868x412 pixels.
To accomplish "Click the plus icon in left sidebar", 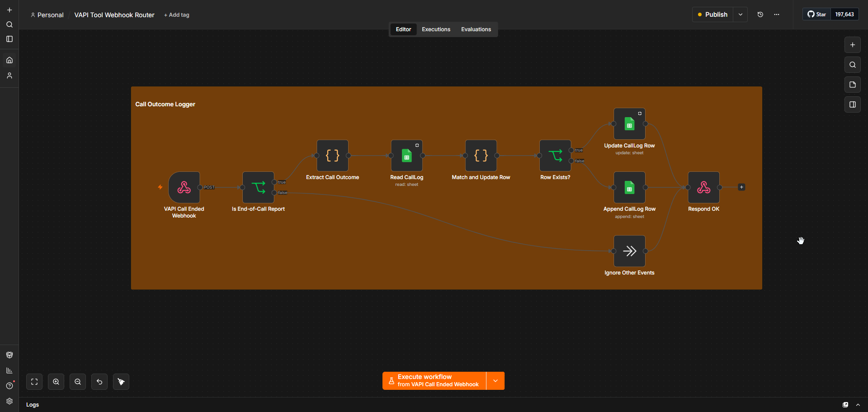I will tap(9, 10).
